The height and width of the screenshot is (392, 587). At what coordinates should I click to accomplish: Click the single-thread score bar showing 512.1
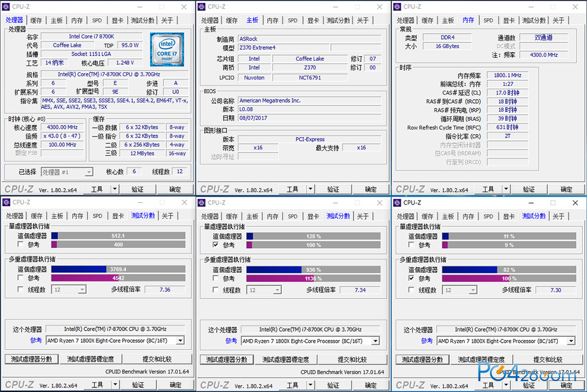(118, 236)
